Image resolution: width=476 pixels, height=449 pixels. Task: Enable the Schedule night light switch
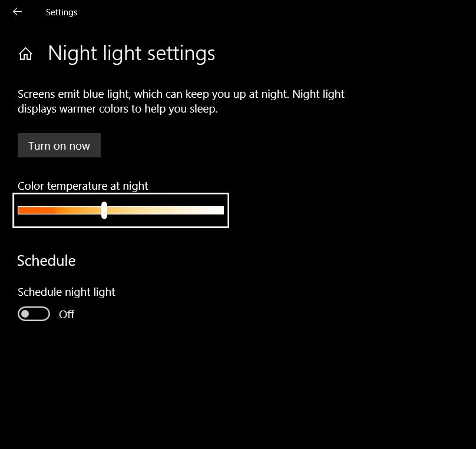click(34, 313)
